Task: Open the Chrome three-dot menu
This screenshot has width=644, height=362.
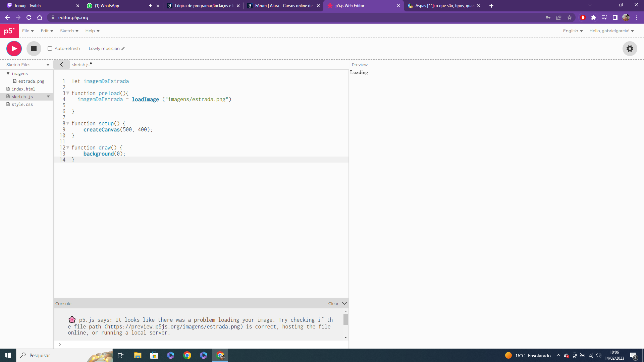Action: pyautogui.click(x=637, y=17)
